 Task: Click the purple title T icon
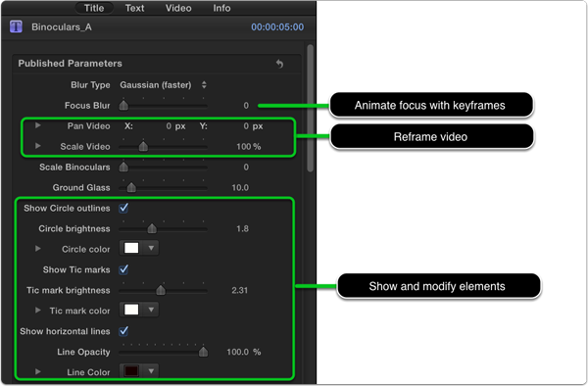point(16,27)
